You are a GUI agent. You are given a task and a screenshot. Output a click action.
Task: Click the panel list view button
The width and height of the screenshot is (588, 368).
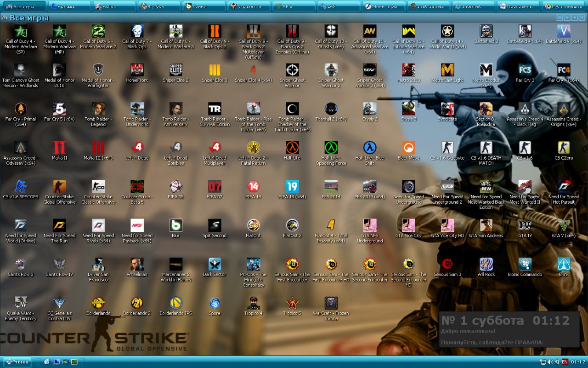[560, 17]
